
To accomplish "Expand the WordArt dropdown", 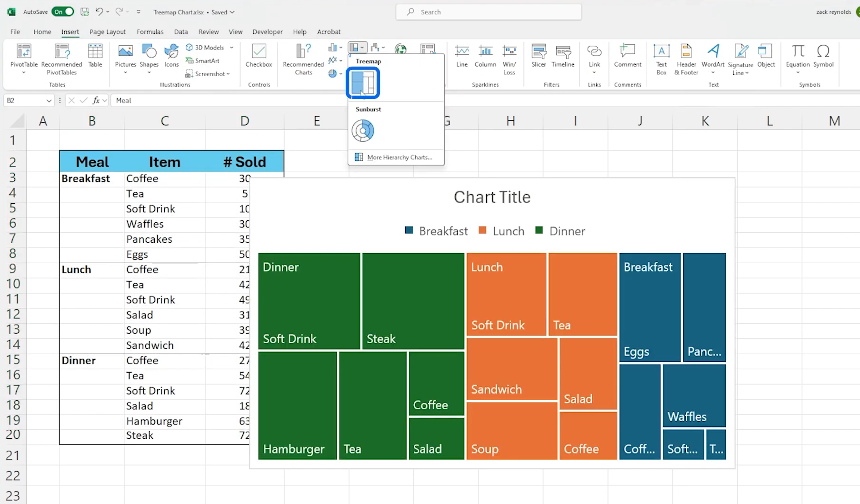I will pos(713,73).
